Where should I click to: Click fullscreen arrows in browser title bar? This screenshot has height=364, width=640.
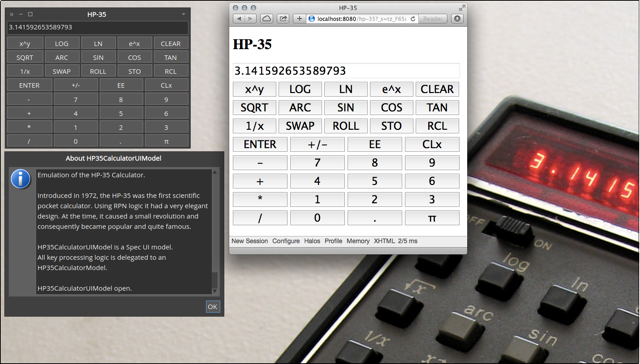point(462,8)
